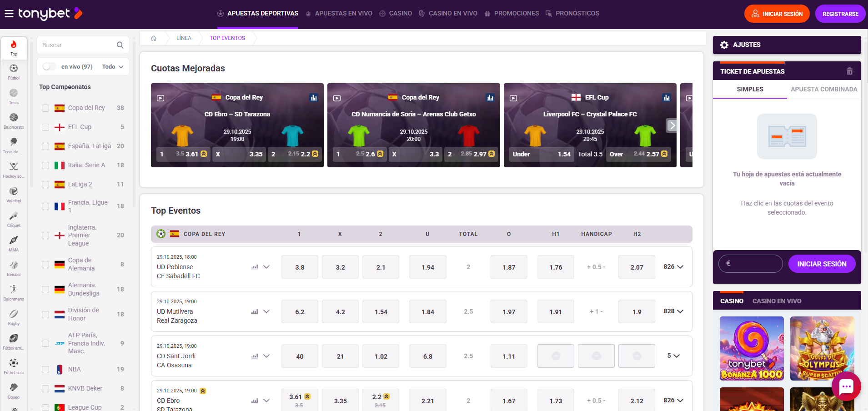Show all 5 markets for CD Sant Jordi
The image size is (868, 411).
673,356
